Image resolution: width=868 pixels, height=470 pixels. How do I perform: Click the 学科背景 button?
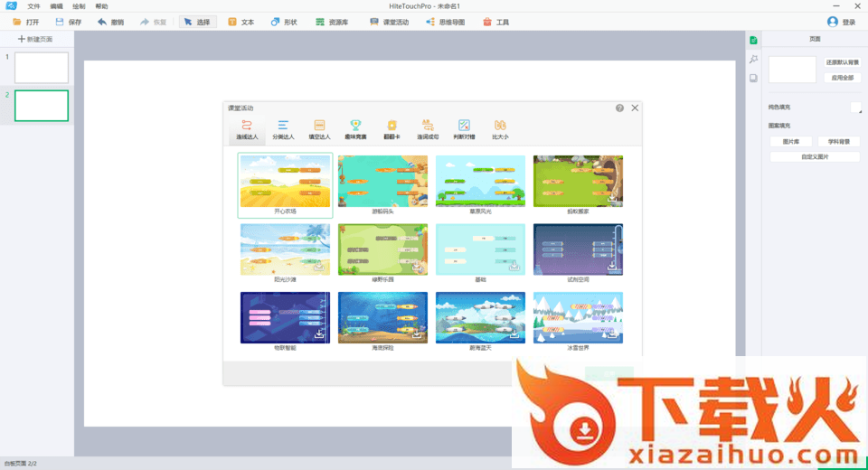point(839,142)
